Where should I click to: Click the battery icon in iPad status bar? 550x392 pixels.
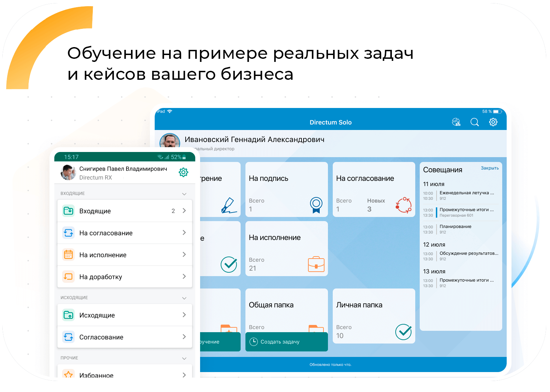pyautogui.click(x=497, y=111)
